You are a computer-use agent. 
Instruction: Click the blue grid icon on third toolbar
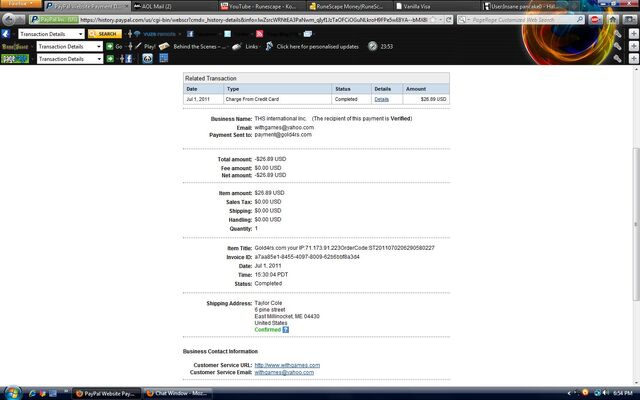pyautogui.click(x=164, y=58)
